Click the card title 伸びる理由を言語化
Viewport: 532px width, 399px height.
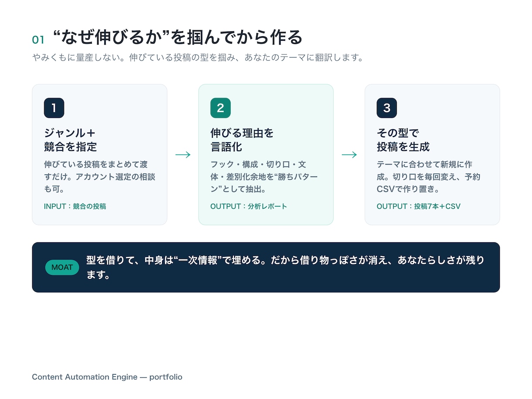242,140
